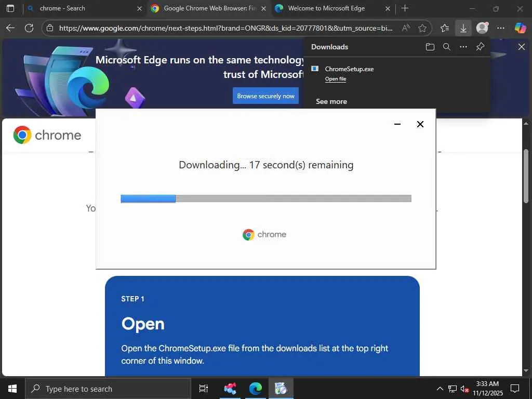Viewport: 532px width, 399px height.
Task: Click See more in Downloads panel
Action: pyautogui.click(x=331, y=101)
